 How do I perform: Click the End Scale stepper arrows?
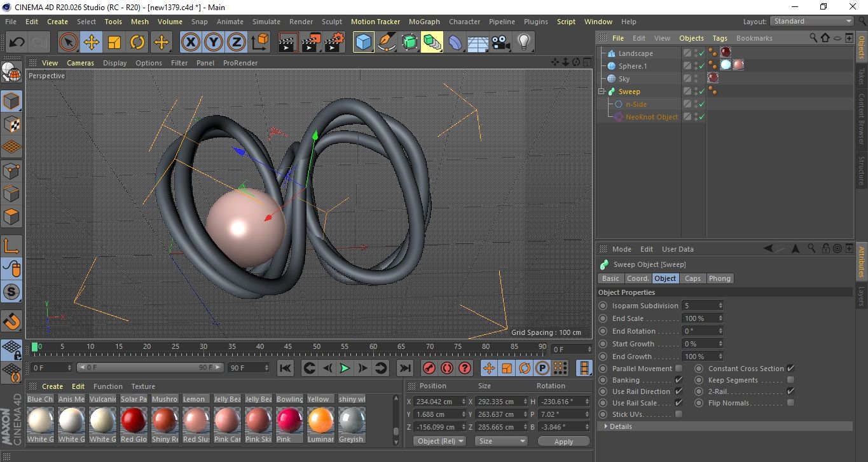pos(720,318)
